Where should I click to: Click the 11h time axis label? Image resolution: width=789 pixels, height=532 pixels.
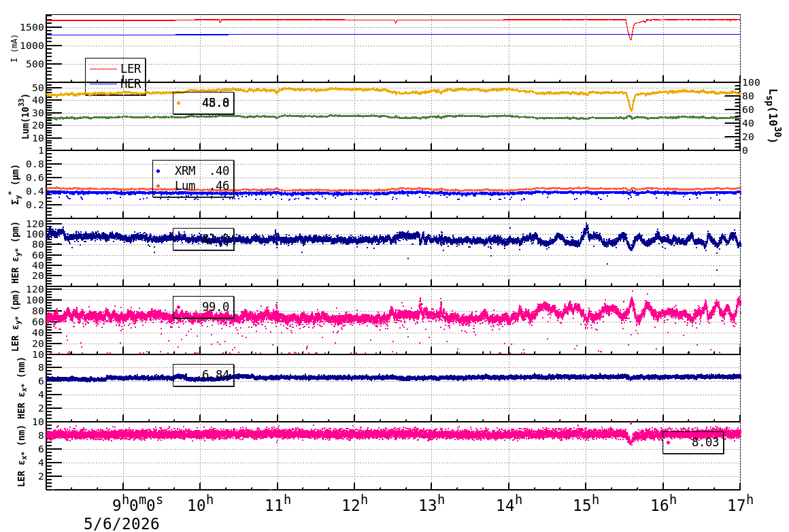point(278,503)
